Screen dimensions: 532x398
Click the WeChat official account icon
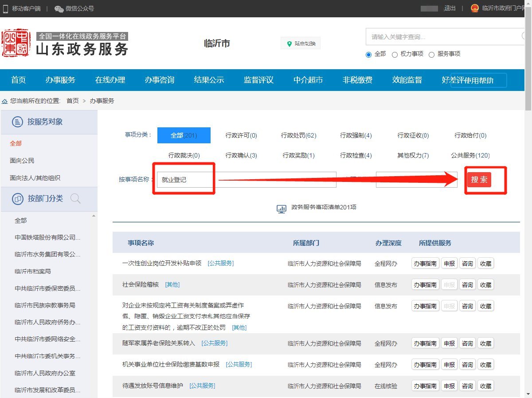tap(59, 8)
